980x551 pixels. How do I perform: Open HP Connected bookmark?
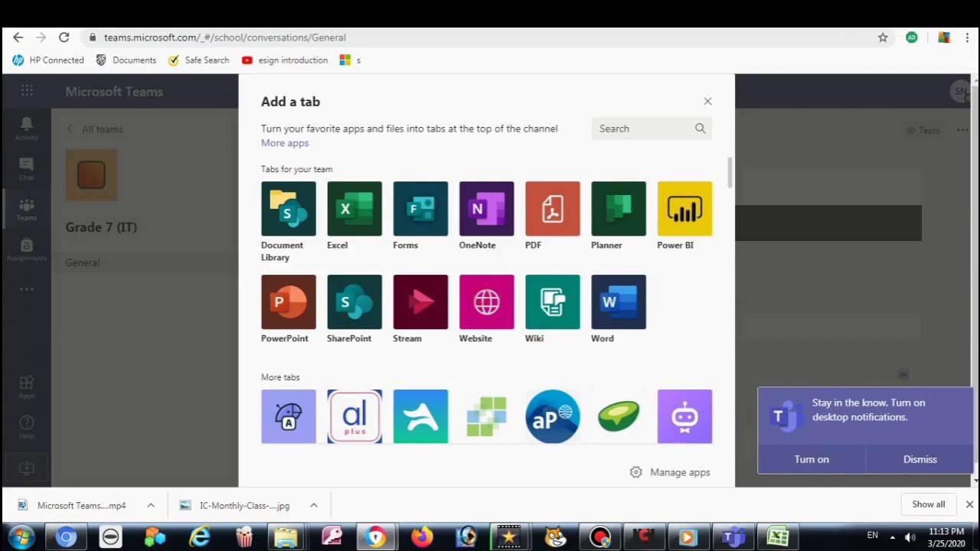(48, 60)
